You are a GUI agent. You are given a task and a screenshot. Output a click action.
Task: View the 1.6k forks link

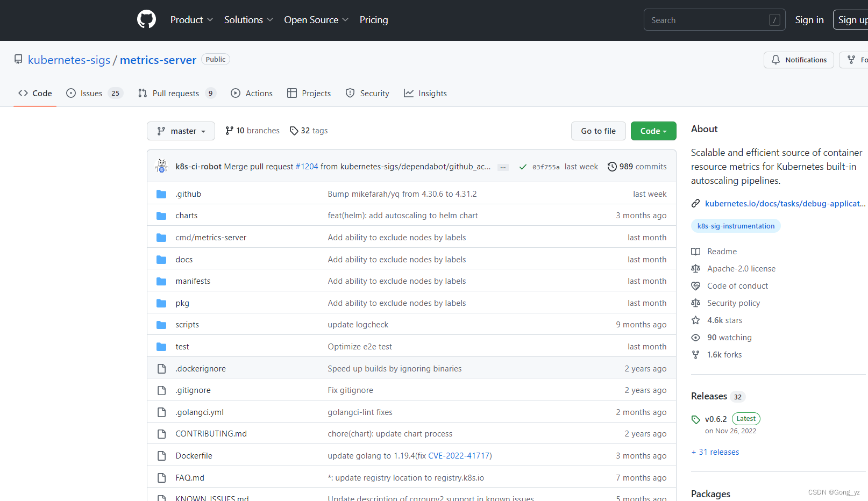coord(724,355)
